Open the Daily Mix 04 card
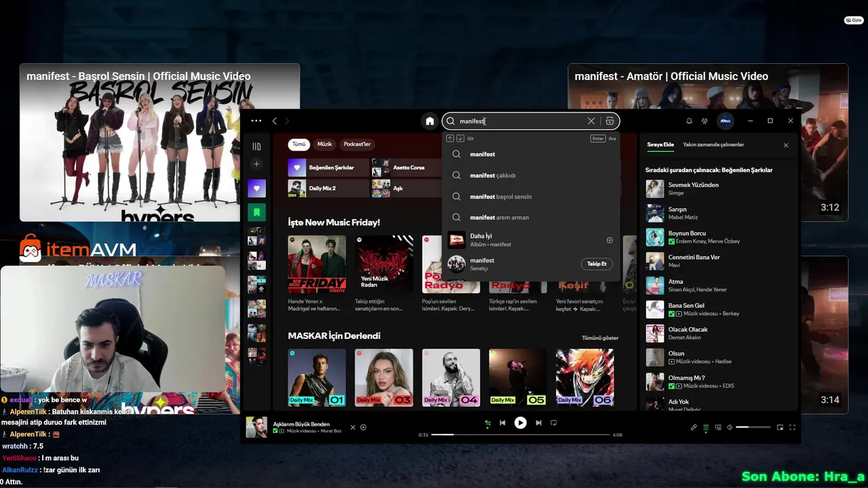 451,378
